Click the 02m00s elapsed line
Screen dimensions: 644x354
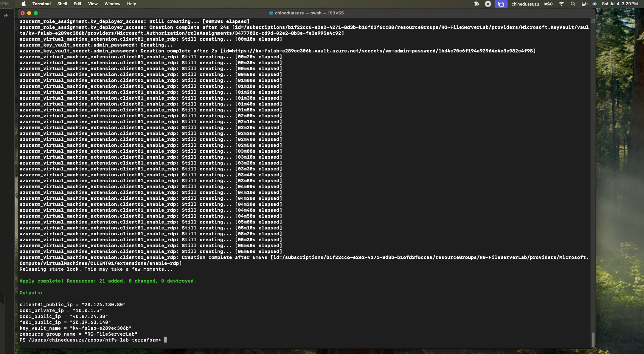click(x=151, y=116)
